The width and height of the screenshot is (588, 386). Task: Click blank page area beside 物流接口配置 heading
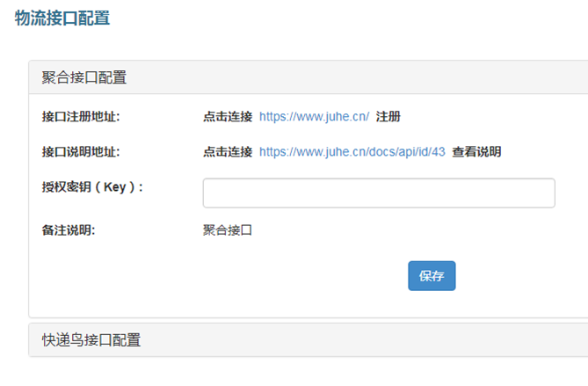(x=338, y=18)
